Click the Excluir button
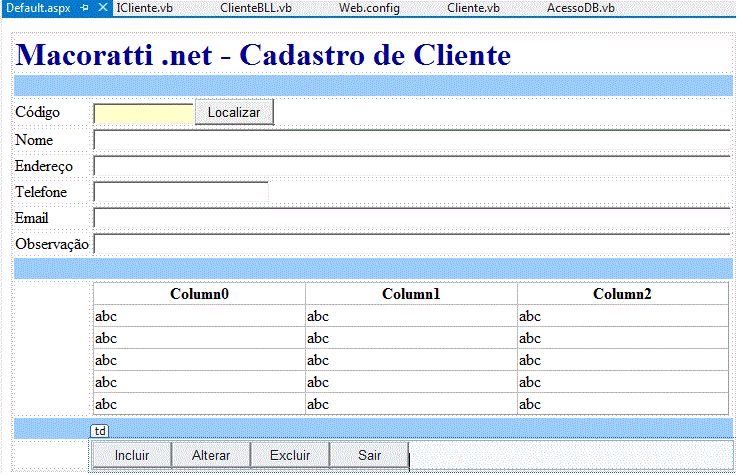The image size is (737, 475). pyautogui.click(x=290, y=455)
